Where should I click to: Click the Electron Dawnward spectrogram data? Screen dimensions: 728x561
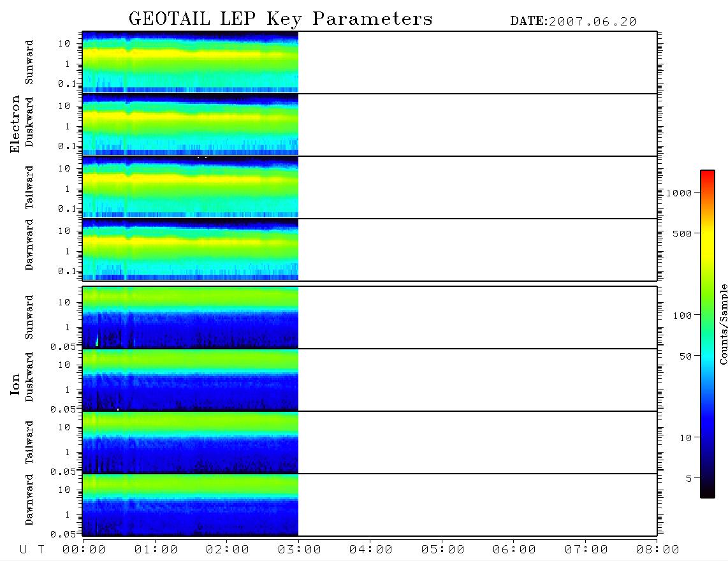[191, 249]
